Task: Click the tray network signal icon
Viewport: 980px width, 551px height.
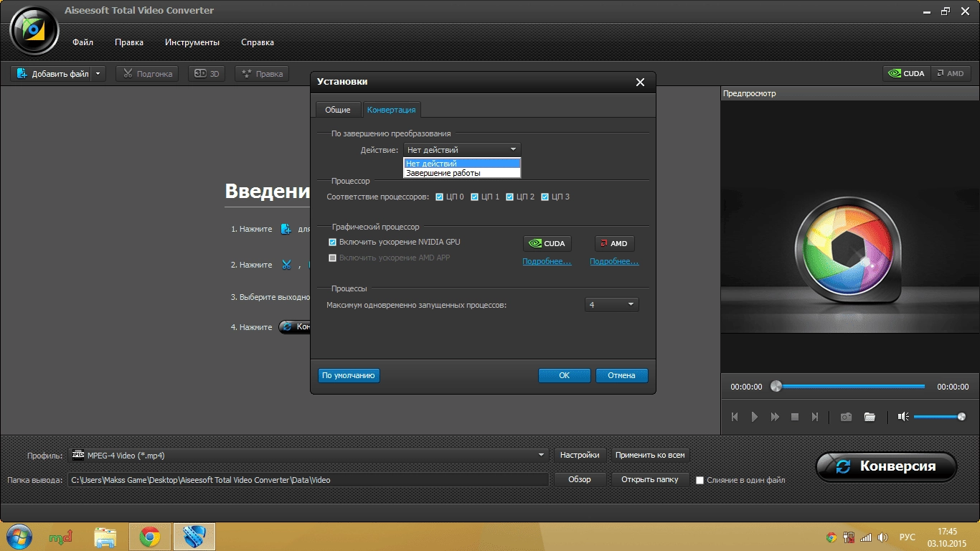Action: pyautogui.click(x=866, y=537)
